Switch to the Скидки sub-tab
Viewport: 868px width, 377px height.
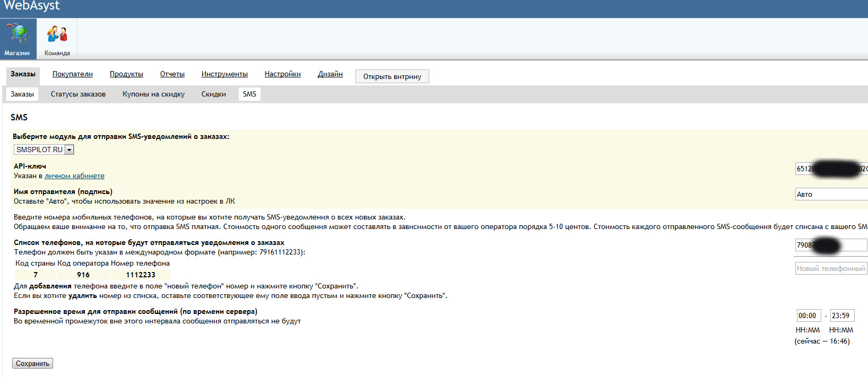click(x=214, y=94)
